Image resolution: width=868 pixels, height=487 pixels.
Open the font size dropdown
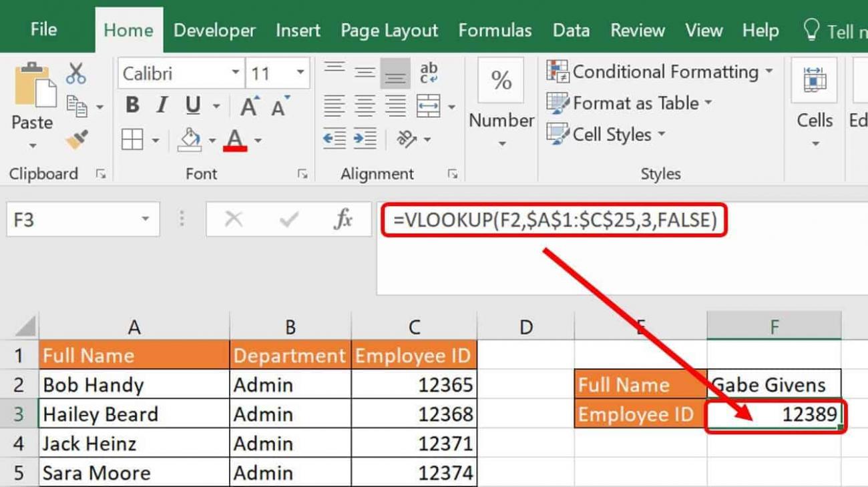[298, 73]
